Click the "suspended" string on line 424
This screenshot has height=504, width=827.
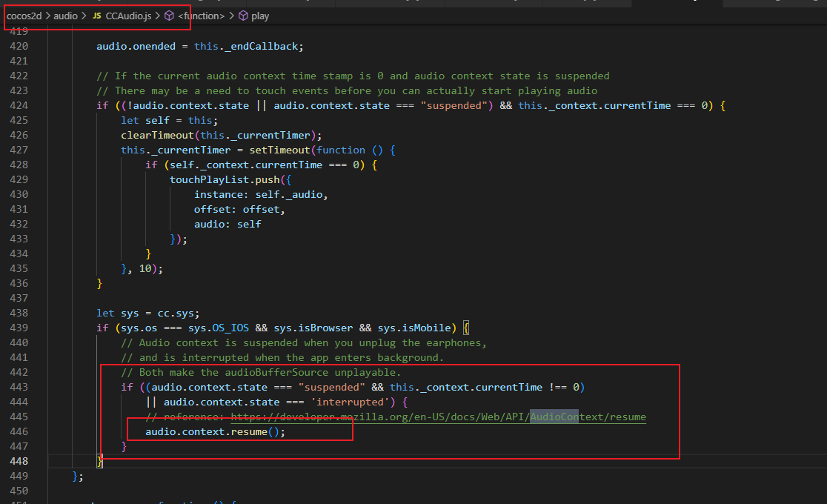(454, 105)
